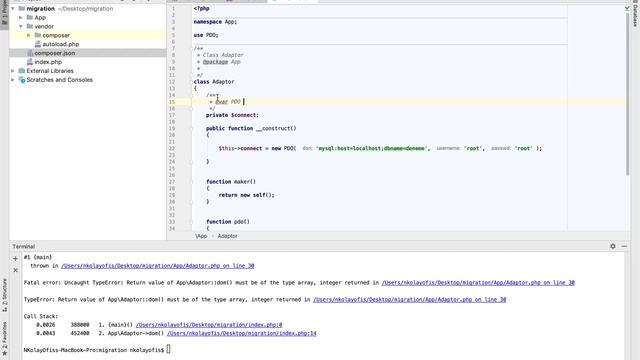Hide the Terminal panel with the minus icon
The width and height of the screenshot is (640, 360).
624,246
